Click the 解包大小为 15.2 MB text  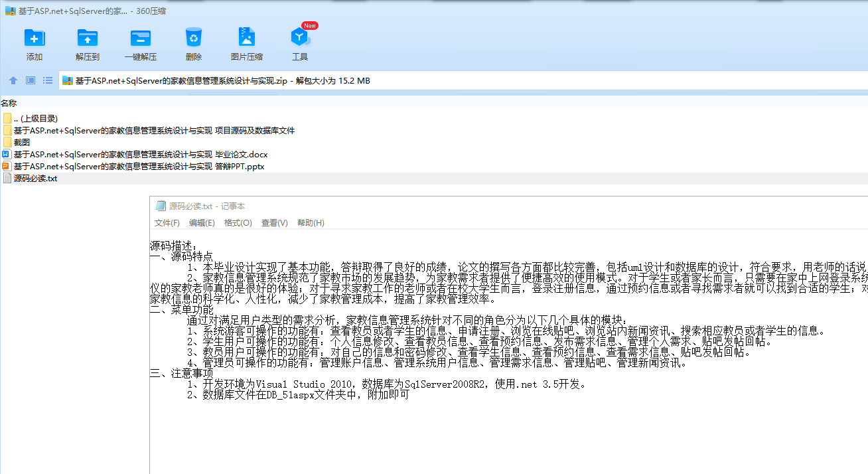(x=333, y=81)
